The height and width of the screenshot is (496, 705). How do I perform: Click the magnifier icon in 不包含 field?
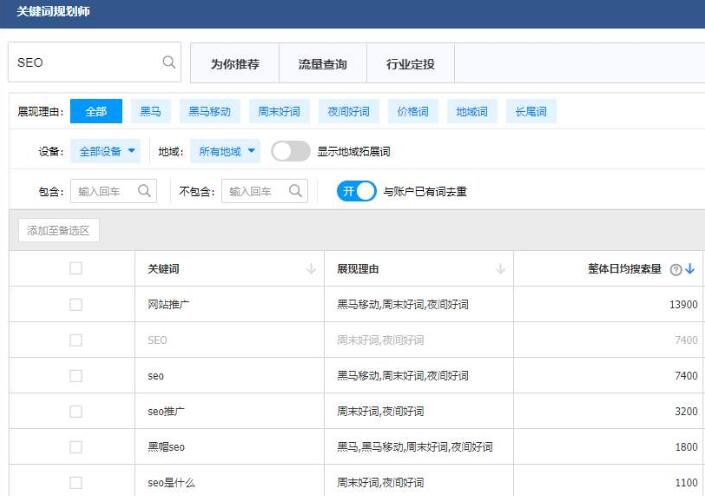click(296, 191)
